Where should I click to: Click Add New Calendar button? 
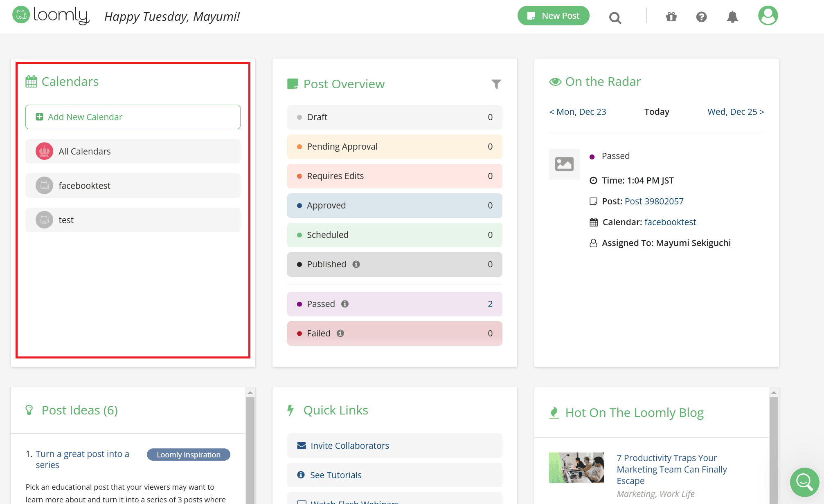point(133,117)
